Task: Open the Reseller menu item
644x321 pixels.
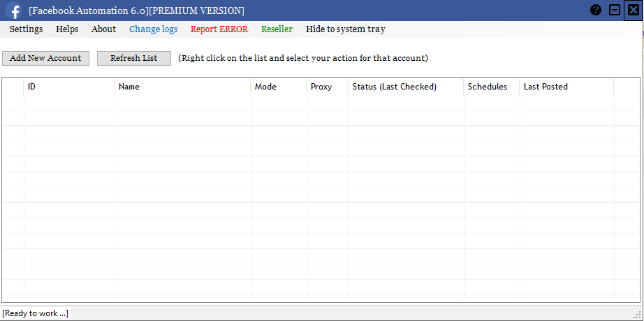Action: pyautogui.click(x=277, y=29)
